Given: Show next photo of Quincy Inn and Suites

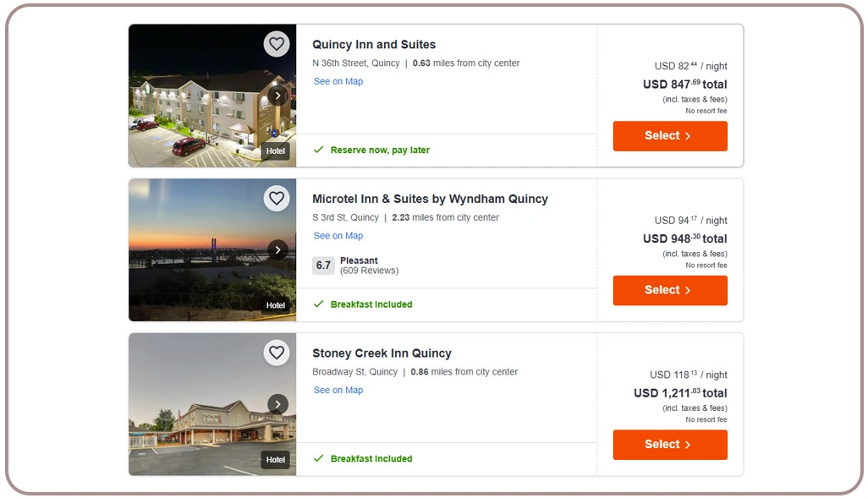Looking at the screenshot, I should (277, 96).
